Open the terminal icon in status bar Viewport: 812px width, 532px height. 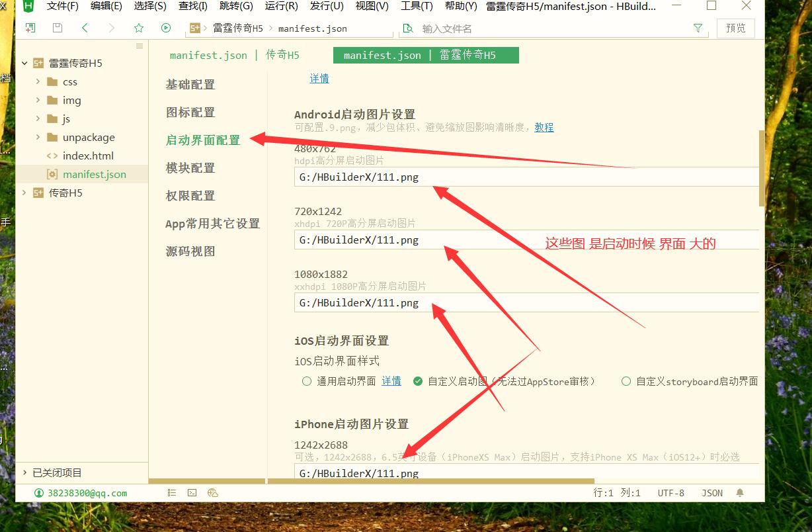(192, 493)
